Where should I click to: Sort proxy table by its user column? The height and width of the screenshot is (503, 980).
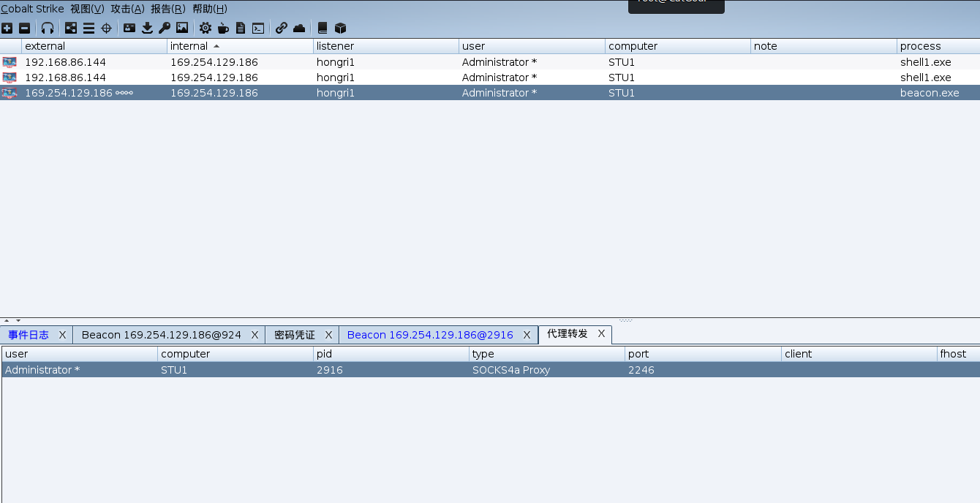pyautogui.click(x=80, y=354)
